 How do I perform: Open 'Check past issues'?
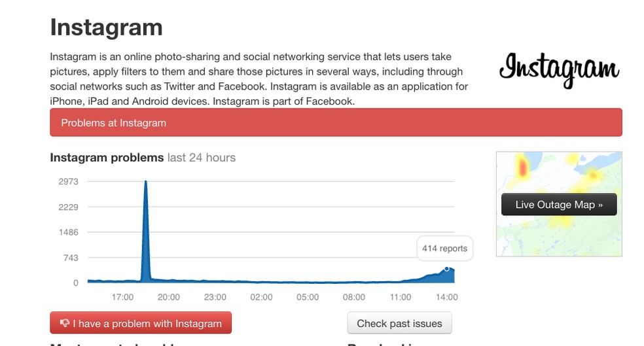pyautogui.click(x=399, y=323)
